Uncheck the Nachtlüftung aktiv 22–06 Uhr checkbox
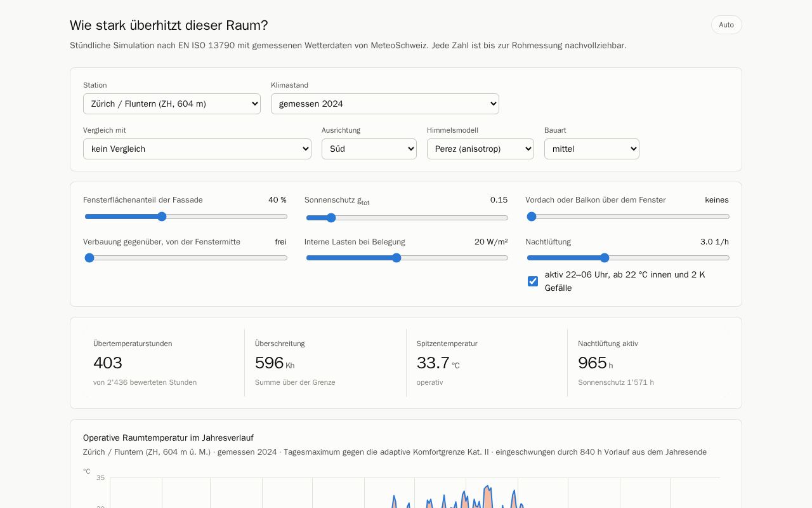This screenshot has width=812, height=508. [x=533, y=281]
